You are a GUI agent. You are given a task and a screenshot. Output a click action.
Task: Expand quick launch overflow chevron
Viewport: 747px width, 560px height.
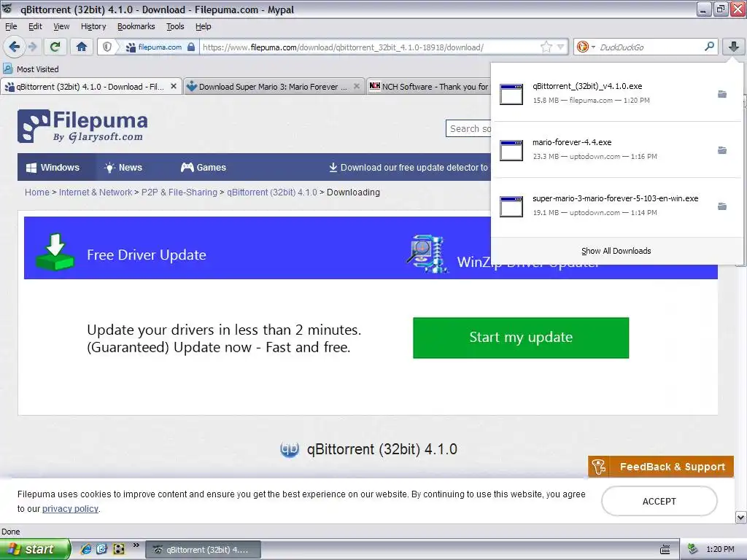click(x=136, y=545)
